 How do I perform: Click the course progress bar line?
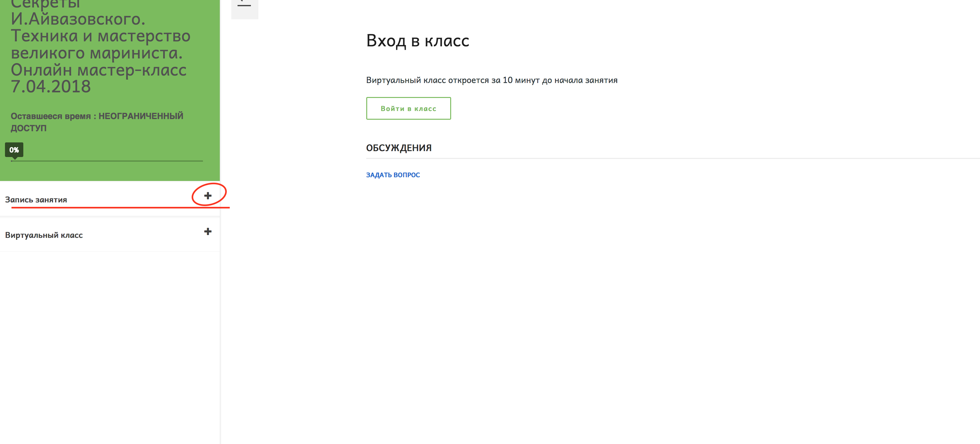tap(107, 161)
